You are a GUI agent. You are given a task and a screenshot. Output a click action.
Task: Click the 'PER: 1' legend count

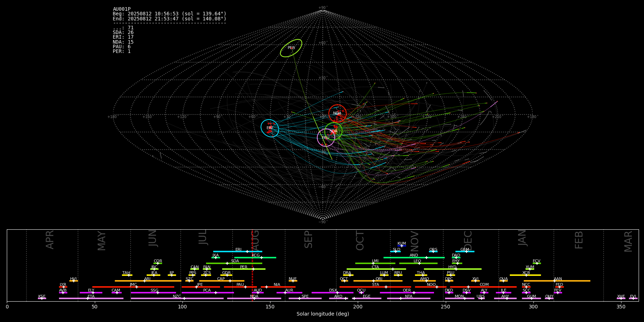click(122, 52)
